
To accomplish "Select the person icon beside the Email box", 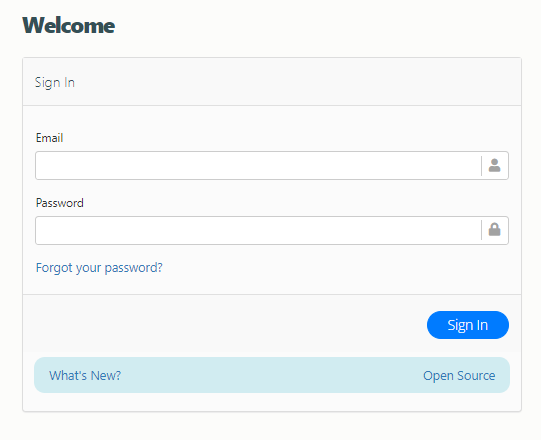I will 494,165.
